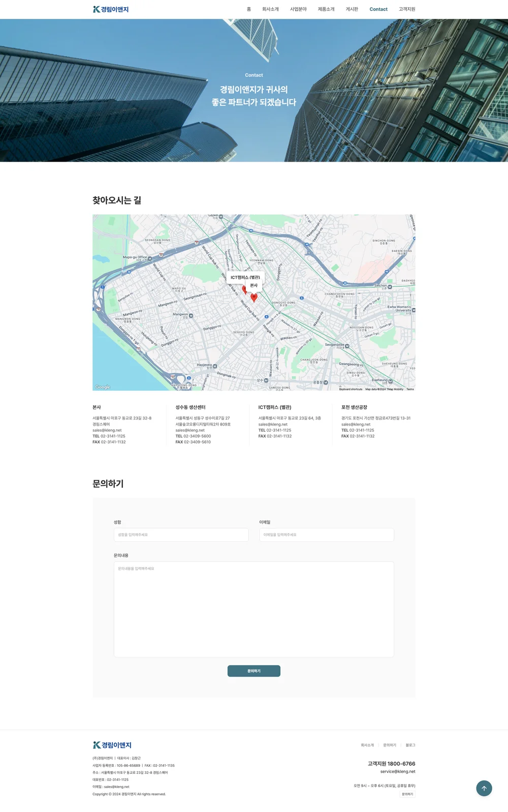Focus the 이메일 input field
The height and width of the screenshot is (812, 508).
click(327, 535)
